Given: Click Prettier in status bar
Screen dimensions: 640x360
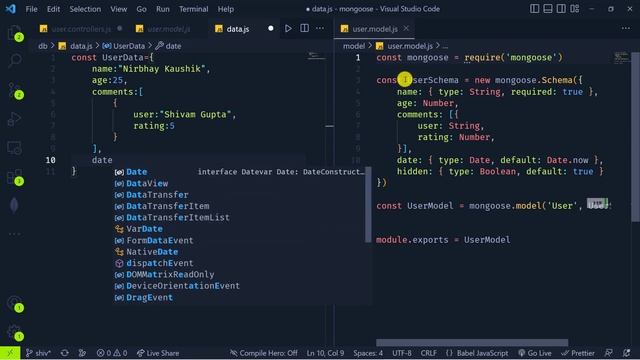Looking at the screenshot, I should click(578, 353).
